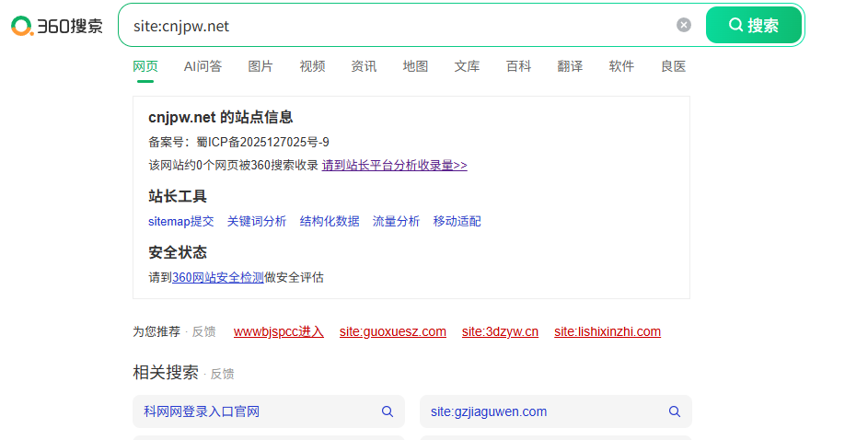Image resolution: width=868 pixels, height=440 pixels.
Task: Open the 图片 tab
Action: 260,66
